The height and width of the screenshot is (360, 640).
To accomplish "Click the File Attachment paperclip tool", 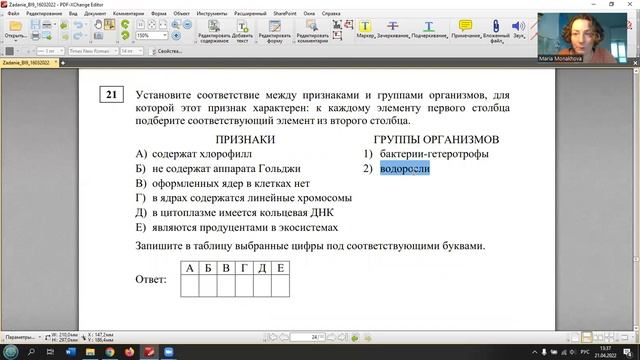I will (x=496, y=31).
